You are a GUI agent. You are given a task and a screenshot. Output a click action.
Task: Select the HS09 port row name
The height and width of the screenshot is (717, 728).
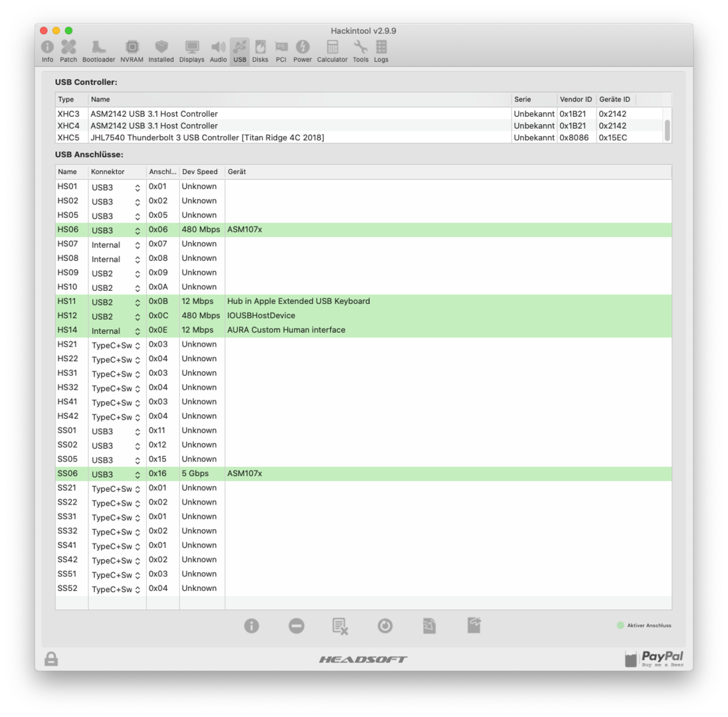coord(68,272)
